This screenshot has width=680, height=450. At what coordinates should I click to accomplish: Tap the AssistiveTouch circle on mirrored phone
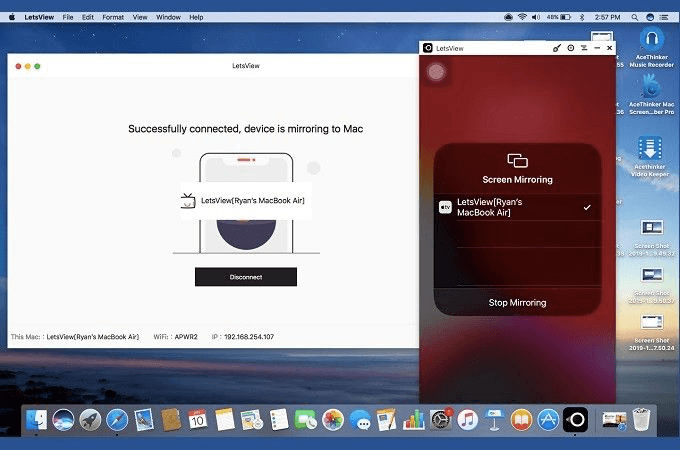point(436,72)
